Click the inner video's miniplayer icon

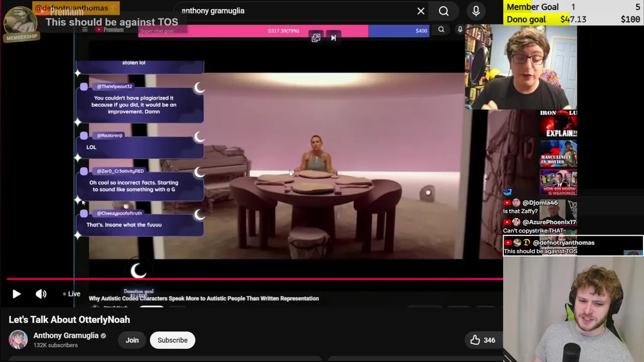[x=316, y=38]
